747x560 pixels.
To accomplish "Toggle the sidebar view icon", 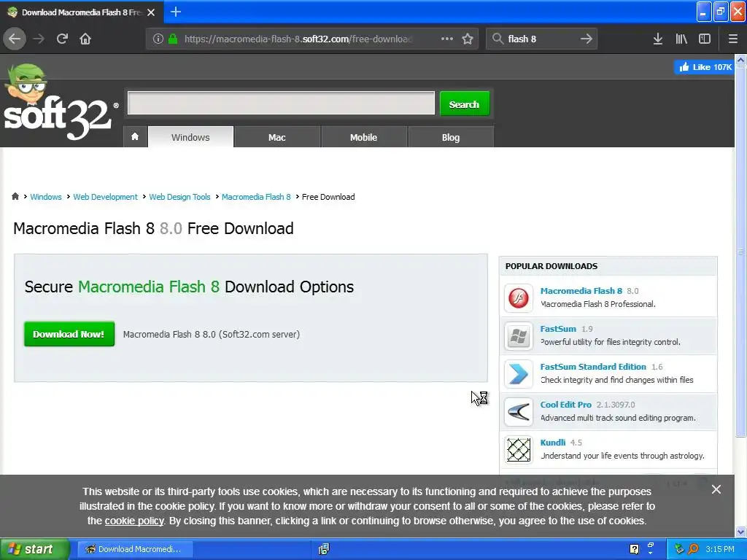I will click(x=705, y=39).
